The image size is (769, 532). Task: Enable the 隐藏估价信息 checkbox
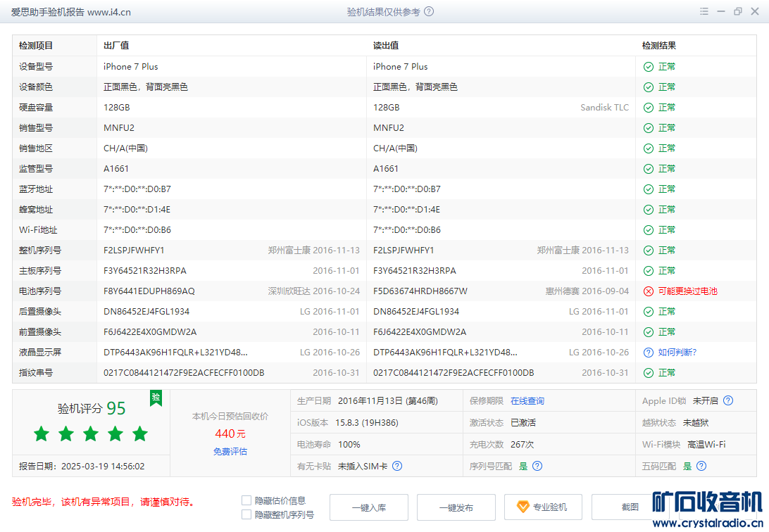pyautogui.click(x=246, y=500)
